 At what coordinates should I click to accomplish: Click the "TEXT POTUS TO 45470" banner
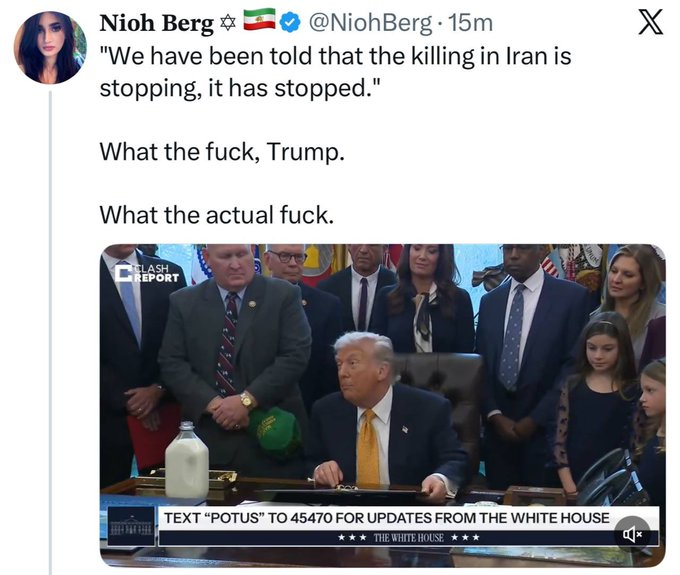tap(385, 517)
